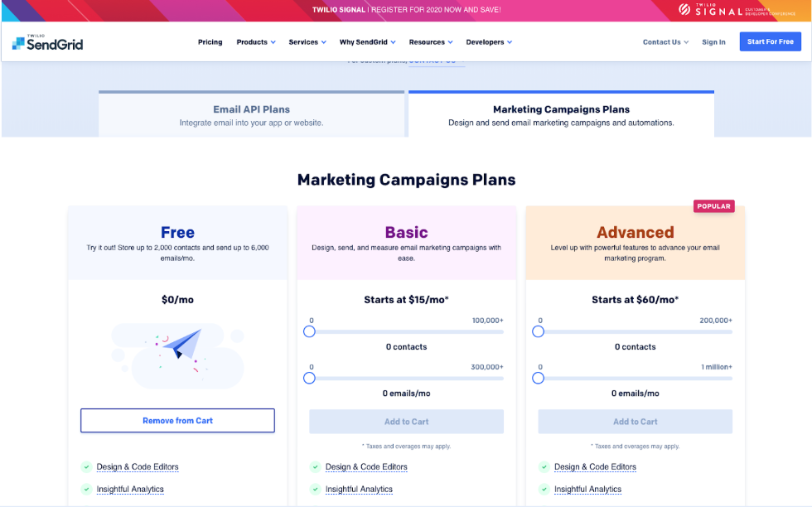Click Advanced plan emails/mo slider handle
Image resolution: width=812 pixels, height=507 pixels.
tap(538, 378)
